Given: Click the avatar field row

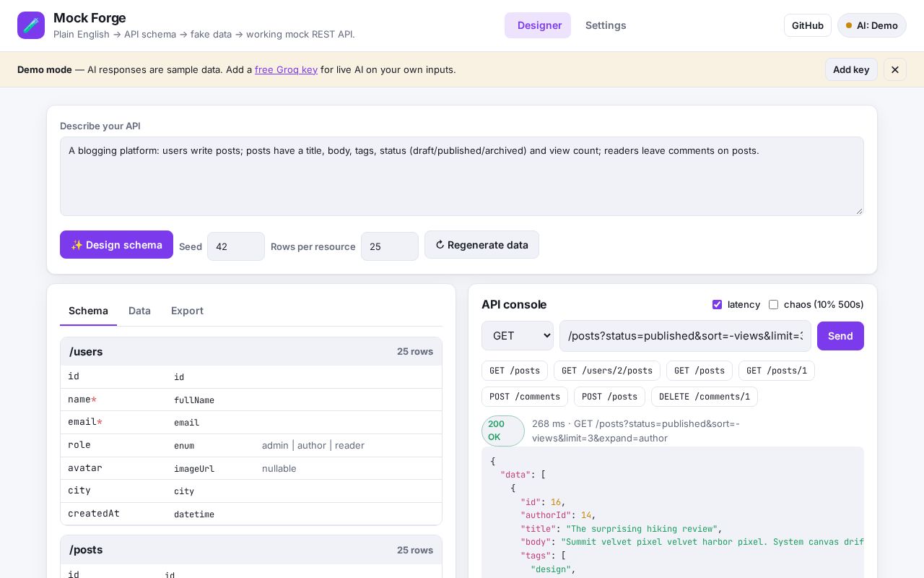Looking at the screenshot, I should [x=251, y=468].
